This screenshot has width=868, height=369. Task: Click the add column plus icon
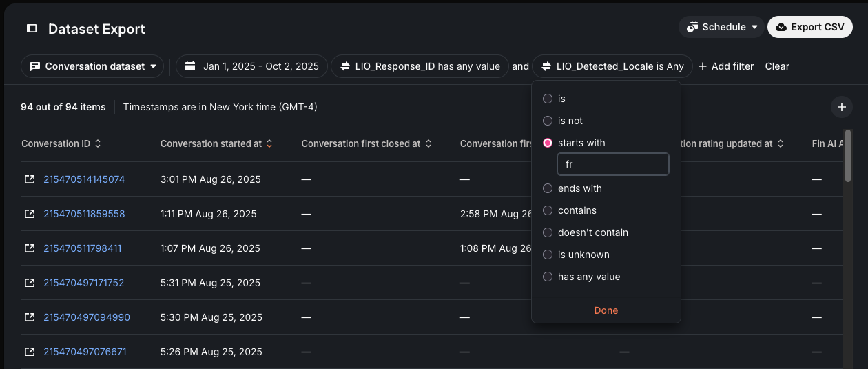pyautogui.click(x=841, y=107)
